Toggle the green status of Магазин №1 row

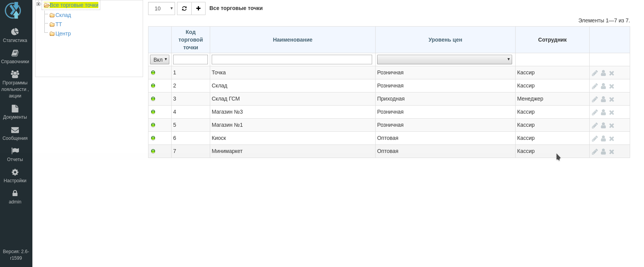[153, 125]
